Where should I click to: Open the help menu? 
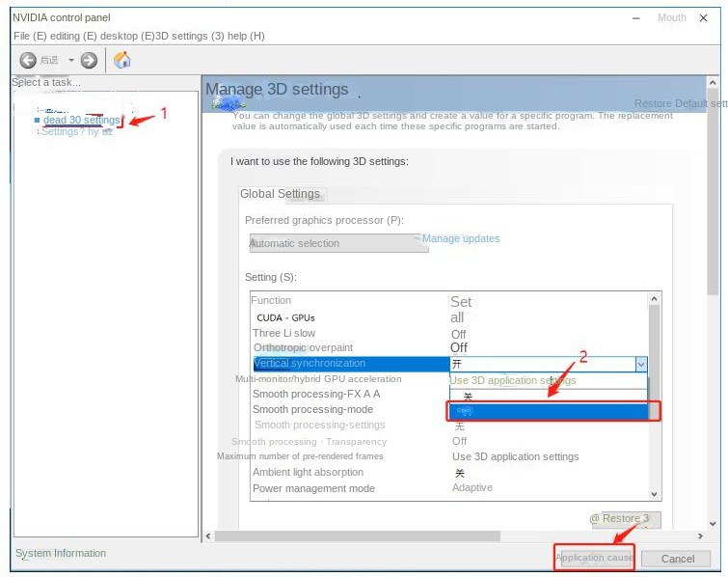point(246,36)
